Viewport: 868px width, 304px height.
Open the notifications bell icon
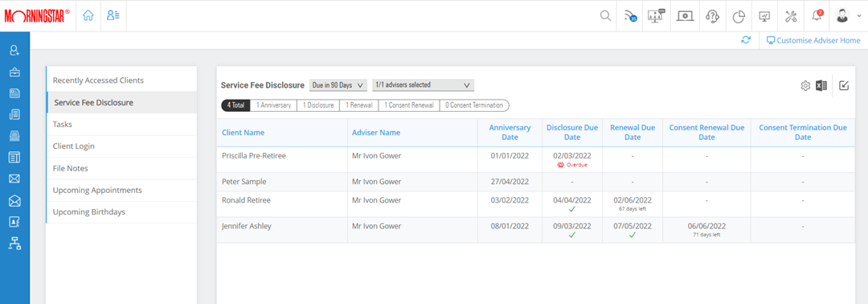tap(817, 15)
